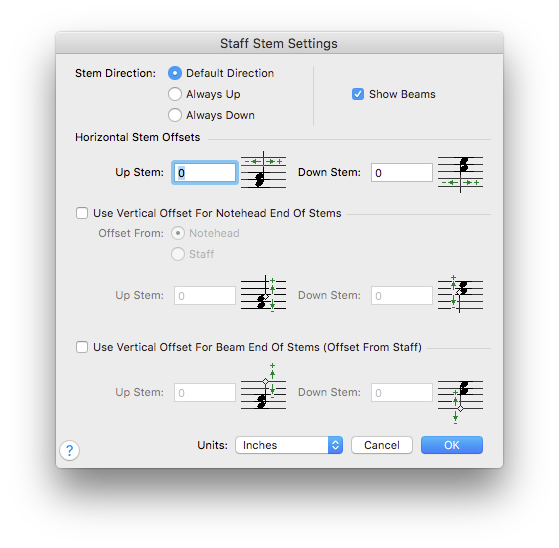Toggle the Show Beams checkbox

pyautogui.click(x=358, y=94)
